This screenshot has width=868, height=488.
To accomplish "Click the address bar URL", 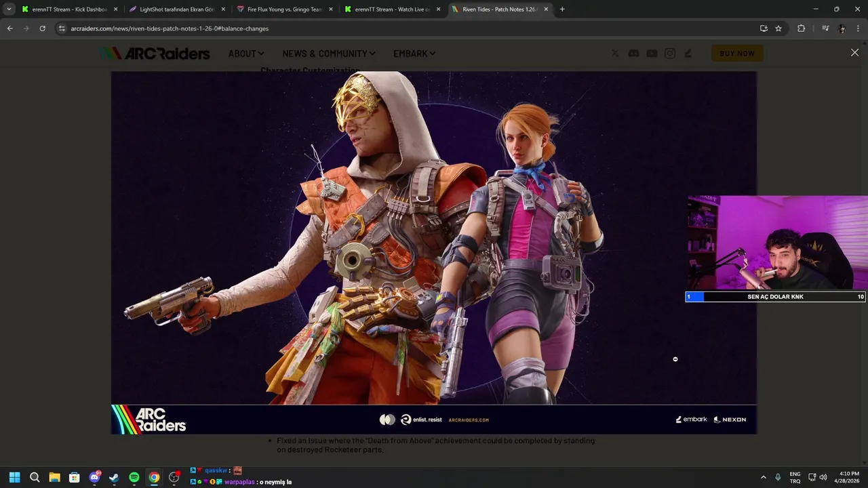I will point(170,28).
